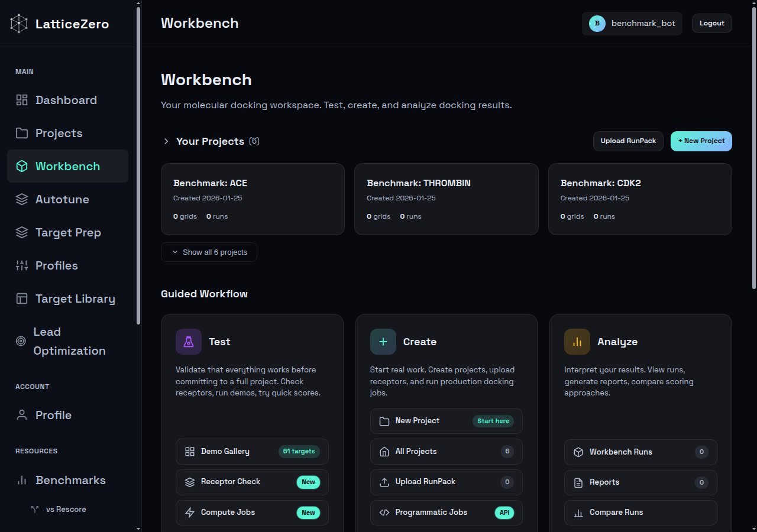Click the Reports document icon
The height and width of the screenshot is (532, 757).
click(x=578, y=482)
